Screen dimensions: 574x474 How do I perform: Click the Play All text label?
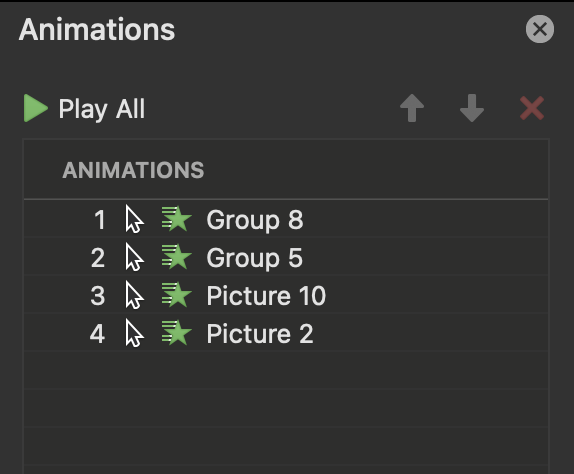(x=102, y=109)
